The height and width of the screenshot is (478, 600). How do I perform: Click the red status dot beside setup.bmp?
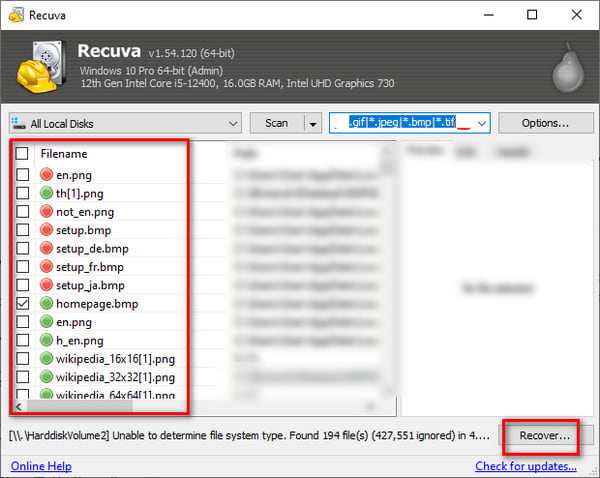coord(46,229)
